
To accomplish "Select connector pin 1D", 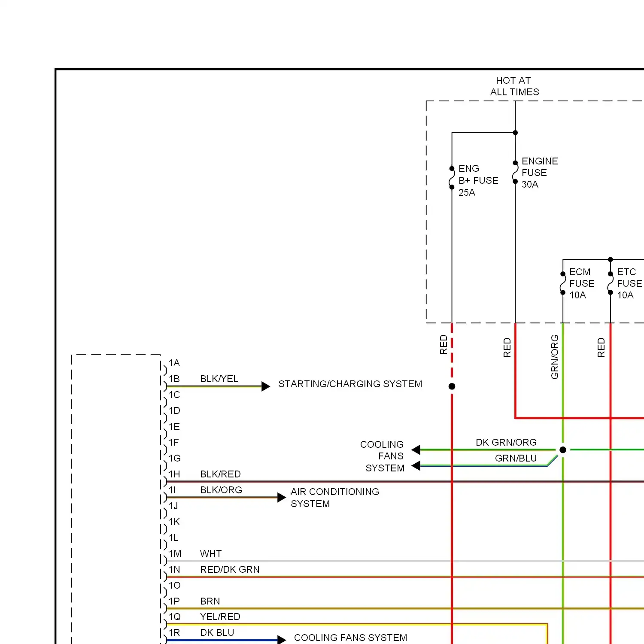I will coord(174,411).
